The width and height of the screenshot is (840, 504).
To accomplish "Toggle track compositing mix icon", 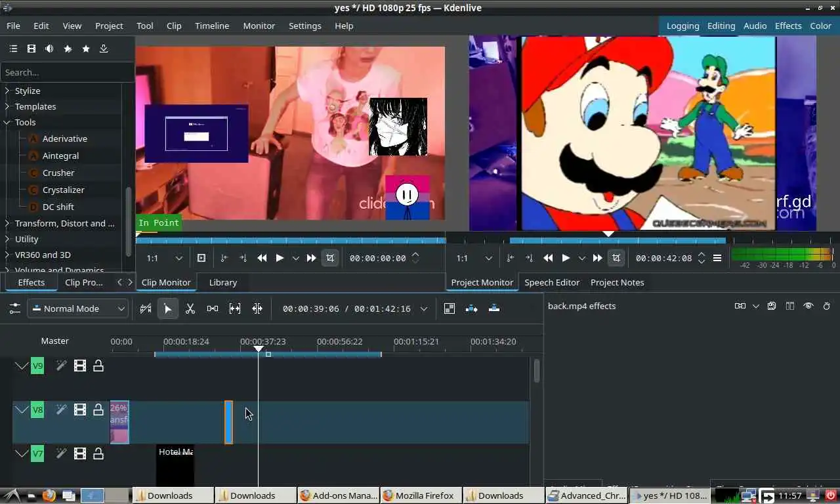I will [x=450, y=308].
